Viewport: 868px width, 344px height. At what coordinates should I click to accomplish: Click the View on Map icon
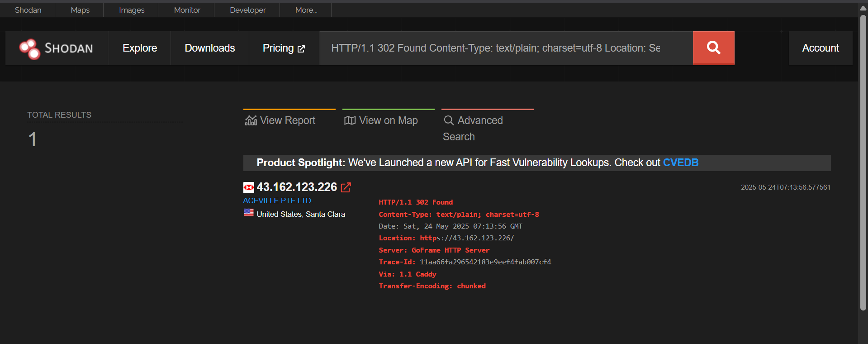(x=350, y=120)
